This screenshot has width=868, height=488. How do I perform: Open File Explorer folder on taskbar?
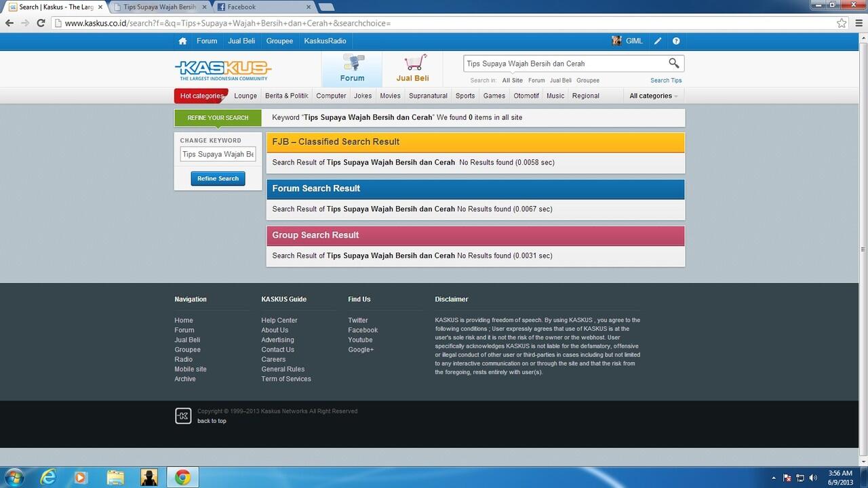click(x=115, y=477)
